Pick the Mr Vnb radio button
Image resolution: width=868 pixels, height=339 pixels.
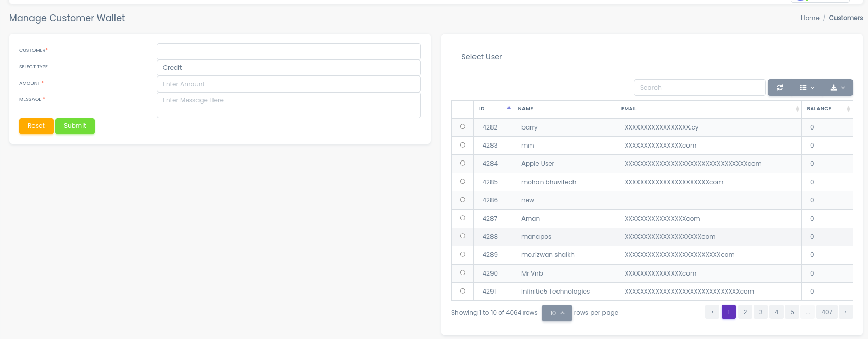(463, 273)
